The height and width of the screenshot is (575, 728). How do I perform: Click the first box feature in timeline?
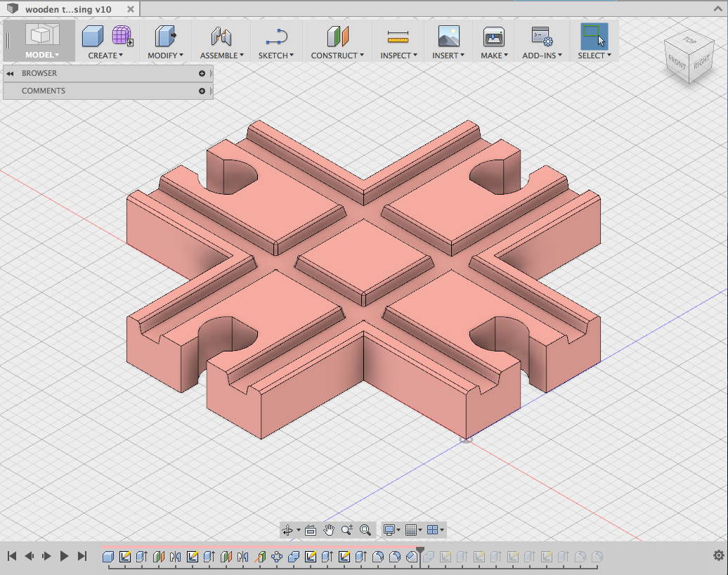[108, 557]
